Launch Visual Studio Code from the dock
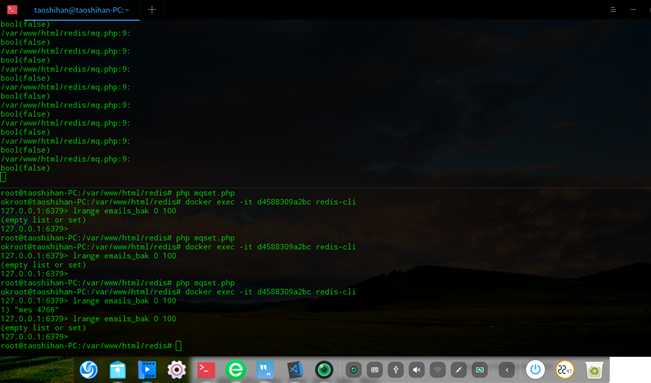 tap(295, 370)
